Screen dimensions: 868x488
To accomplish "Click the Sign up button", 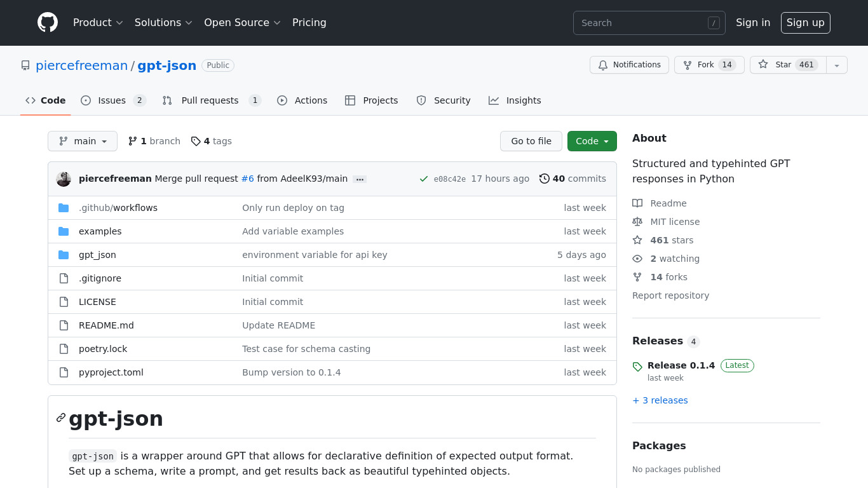I will [x=805, y=22].
